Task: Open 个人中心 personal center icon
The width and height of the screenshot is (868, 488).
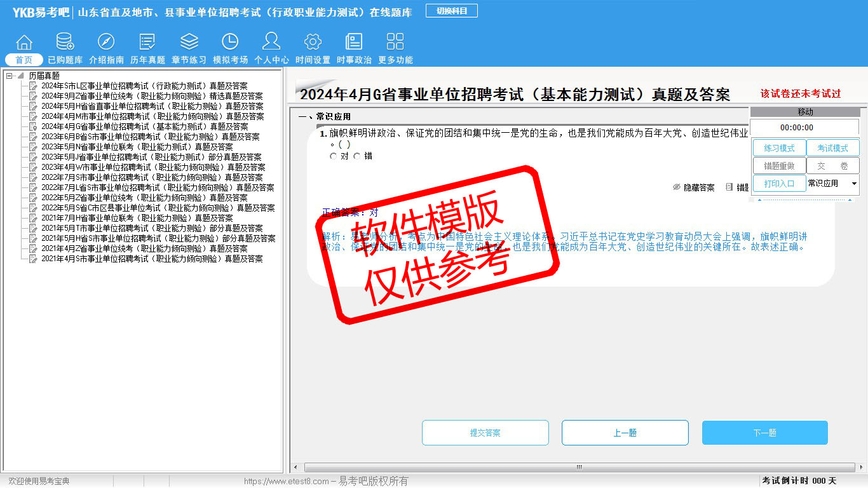Action: 271,43
